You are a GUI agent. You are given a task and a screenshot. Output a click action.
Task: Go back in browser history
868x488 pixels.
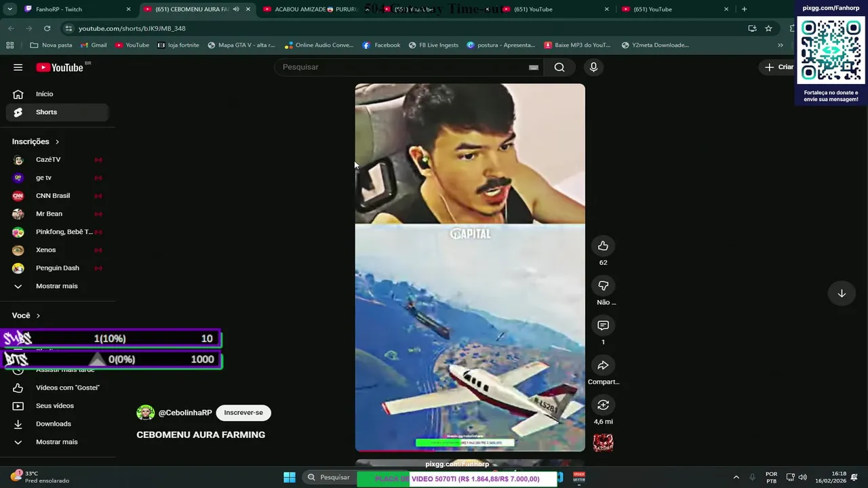point(11,28)
